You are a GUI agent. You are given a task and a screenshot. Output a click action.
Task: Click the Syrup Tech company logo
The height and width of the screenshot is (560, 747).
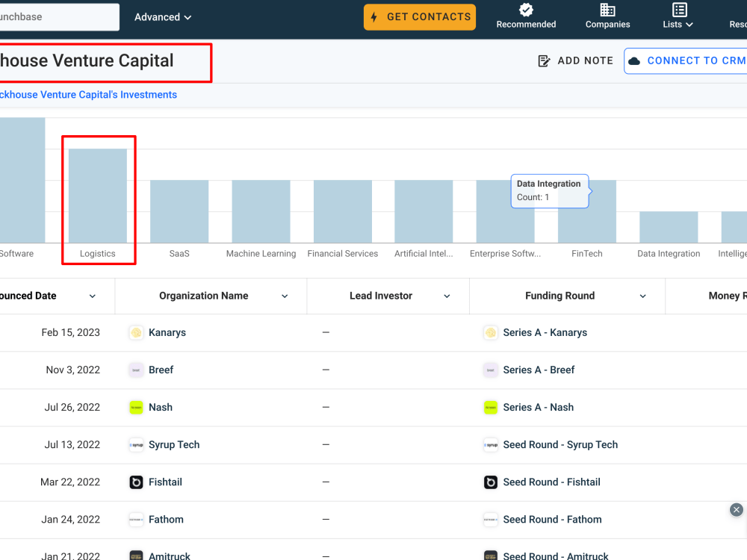136,444
